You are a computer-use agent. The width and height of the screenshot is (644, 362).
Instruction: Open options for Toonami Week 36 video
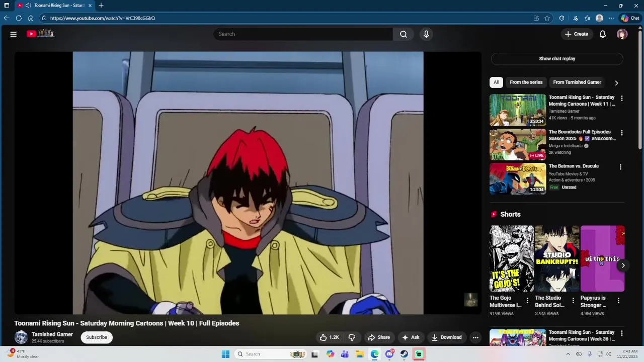(621, 333)
